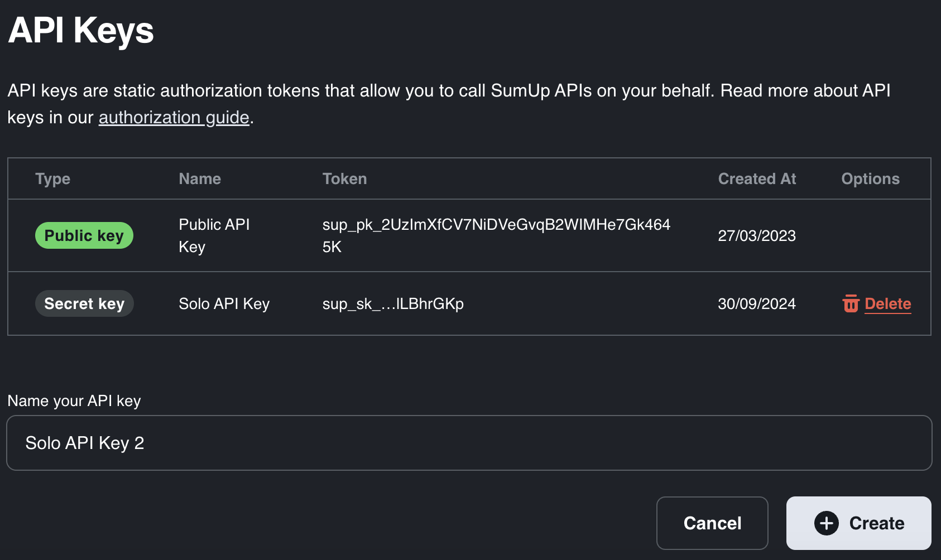Click the trash icon next to Delete
Screen dimensions: 941x560
coord(851,304)
